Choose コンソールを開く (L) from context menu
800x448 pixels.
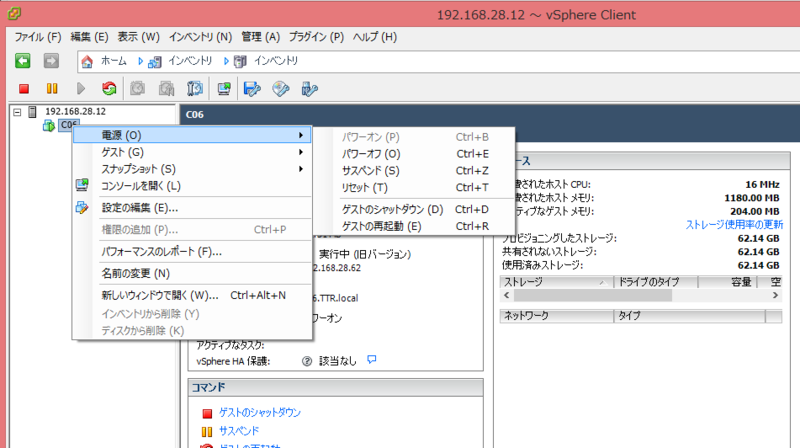pos(193,186)
